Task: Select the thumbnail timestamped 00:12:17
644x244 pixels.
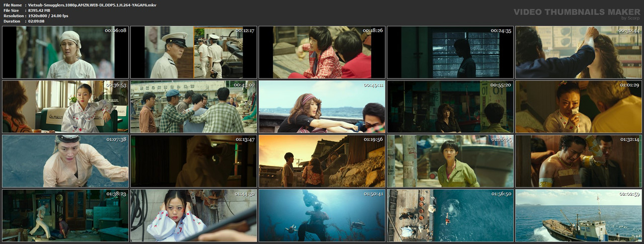Action: click(194, 52)
